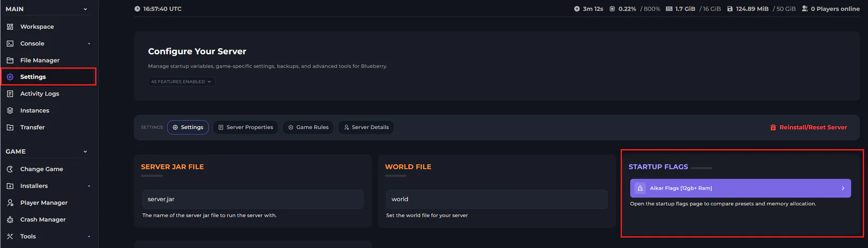Click the WORLD FILE heading

(x=408, y=167)
